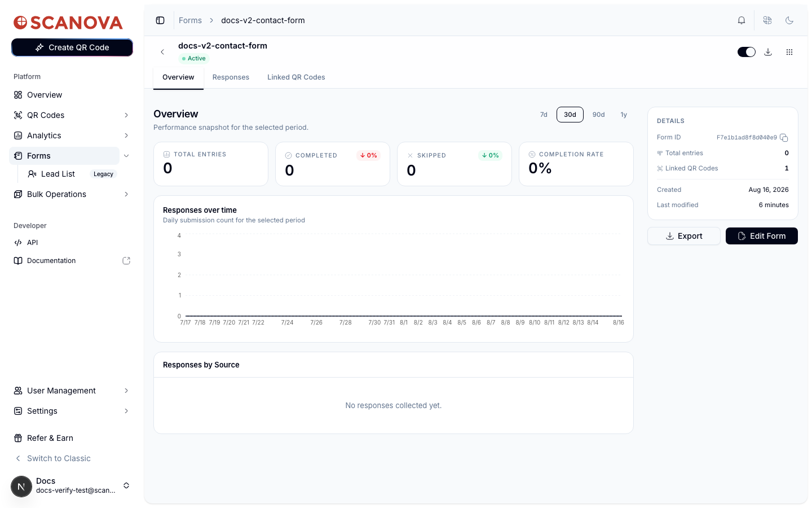Screen dimensions: 812x508
Task: Click the Last modified 6 minutes value
Action: (774, 205)
